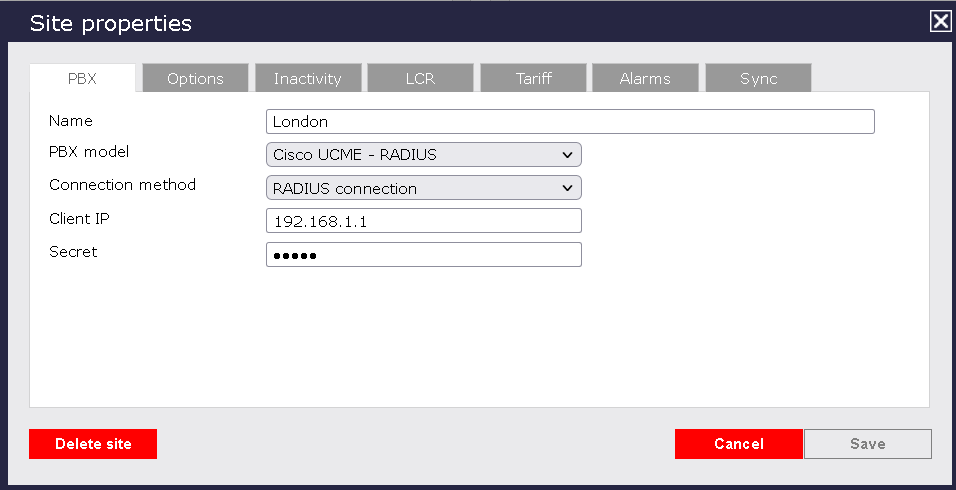Close the Site properties dialog
The width and height of the screenshot is (956, 490).
(x=940, y=21)
